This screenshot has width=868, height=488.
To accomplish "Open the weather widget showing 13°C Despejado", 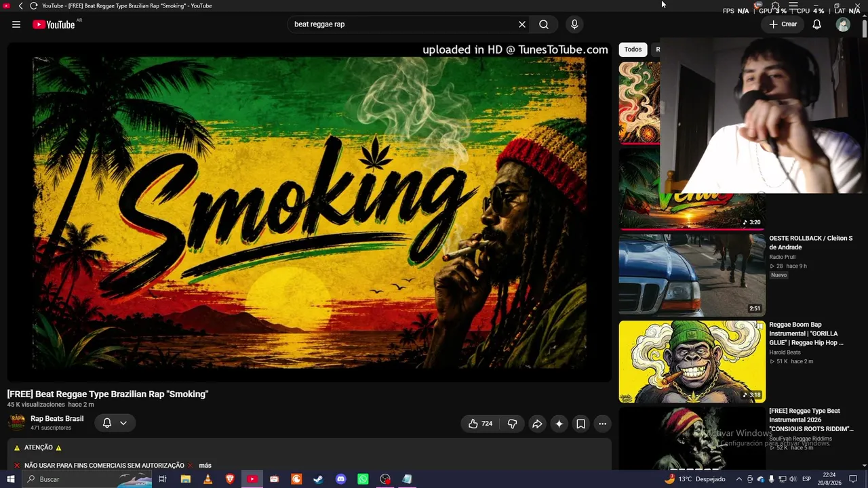I will pos(694,479).
